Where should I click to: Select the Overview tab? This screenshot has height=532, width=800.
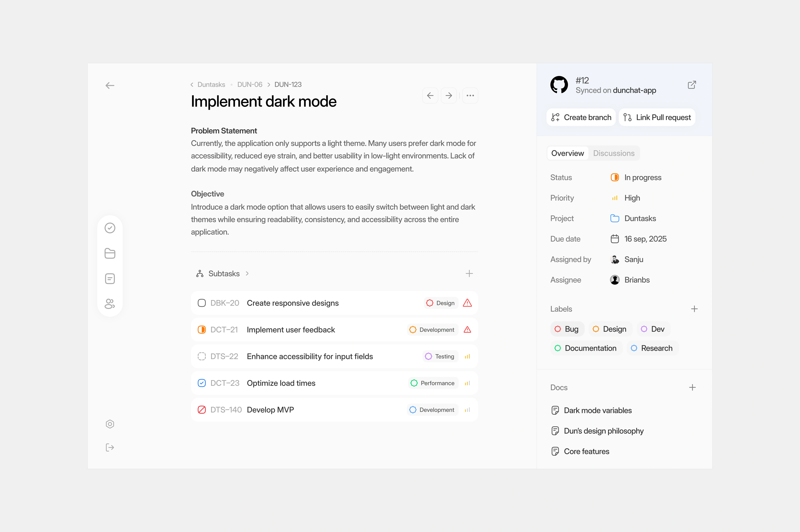(x=567, y=153)
